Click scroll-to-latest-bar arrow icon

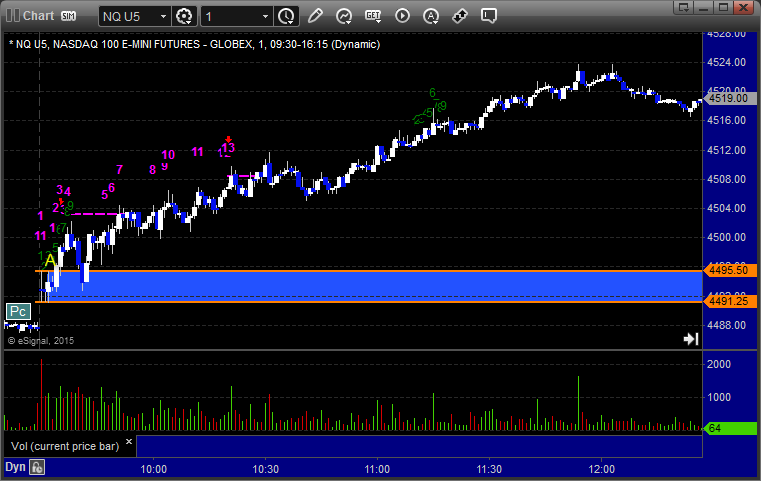tap(690, 339)
